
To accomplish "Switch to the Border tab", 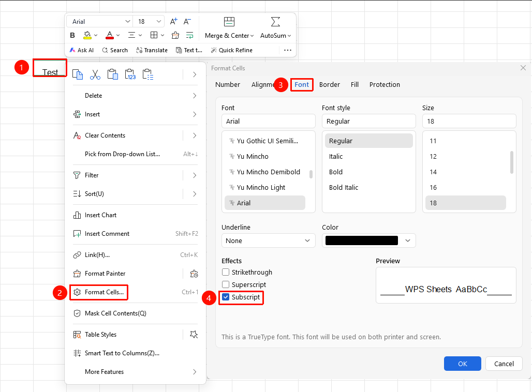I will coord(330,84).
